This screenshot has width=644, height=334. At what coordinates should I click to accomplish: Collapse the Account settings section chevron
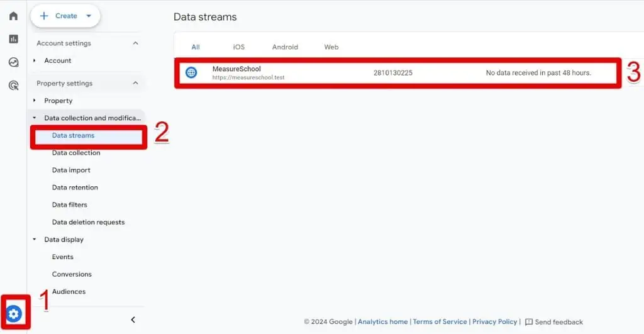136,43
